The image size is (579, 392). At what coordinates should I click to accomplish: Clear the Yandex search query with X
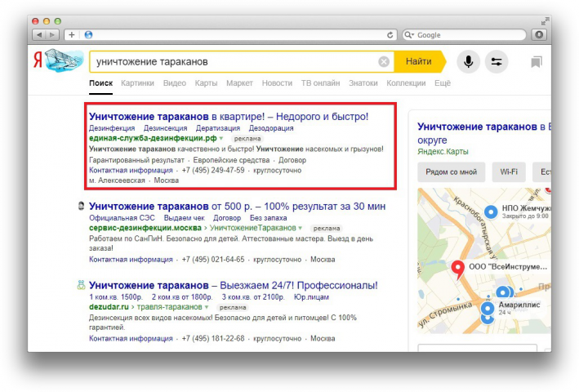click(384, 61)
